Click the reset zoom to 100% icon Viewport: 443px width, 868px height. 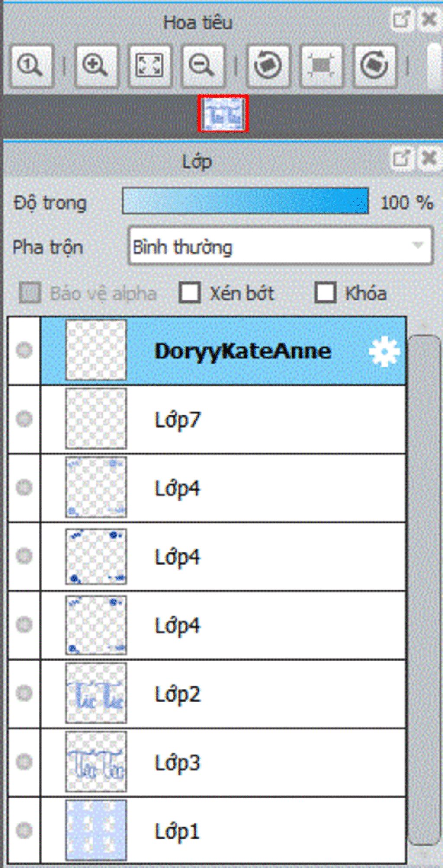tap(30, 66)
